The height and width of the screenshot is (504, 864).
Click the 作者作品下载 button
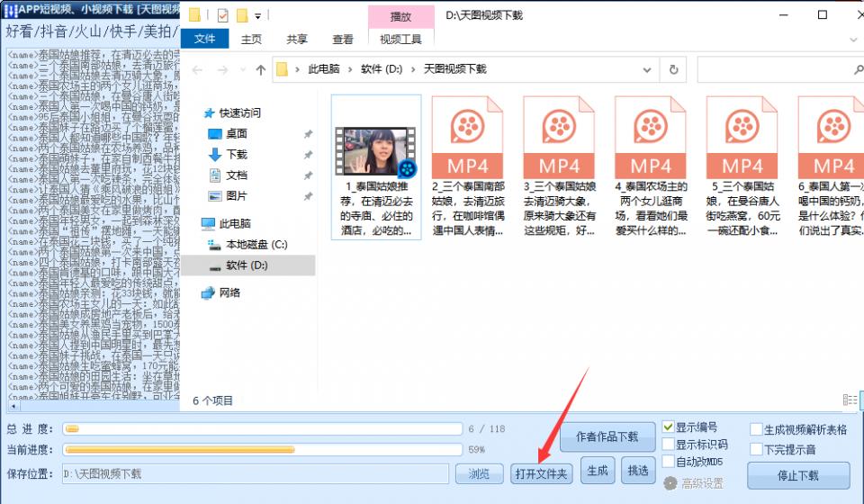click(607, 436)
